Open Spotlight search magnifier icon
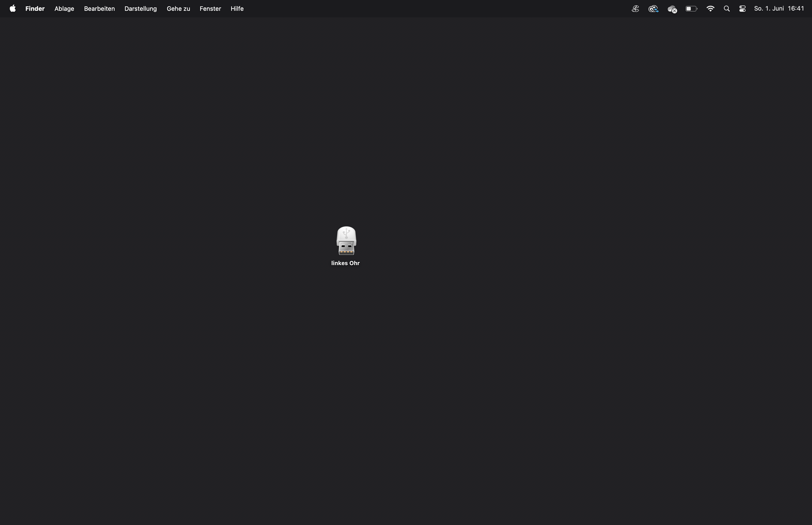The image size is (812, 525). (727, 9)
